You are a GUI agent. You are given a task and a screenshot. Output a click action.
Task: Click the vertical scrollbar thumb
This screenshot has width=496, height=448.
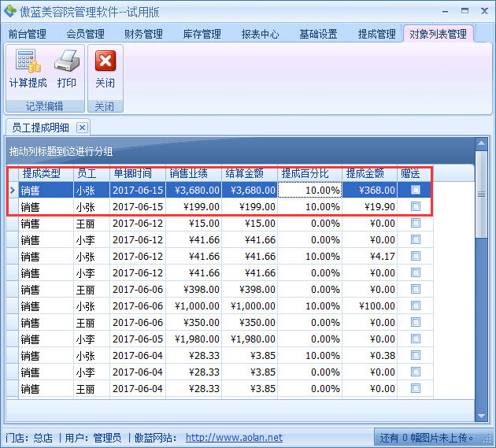pyautogui.click(x=481, y=194)
